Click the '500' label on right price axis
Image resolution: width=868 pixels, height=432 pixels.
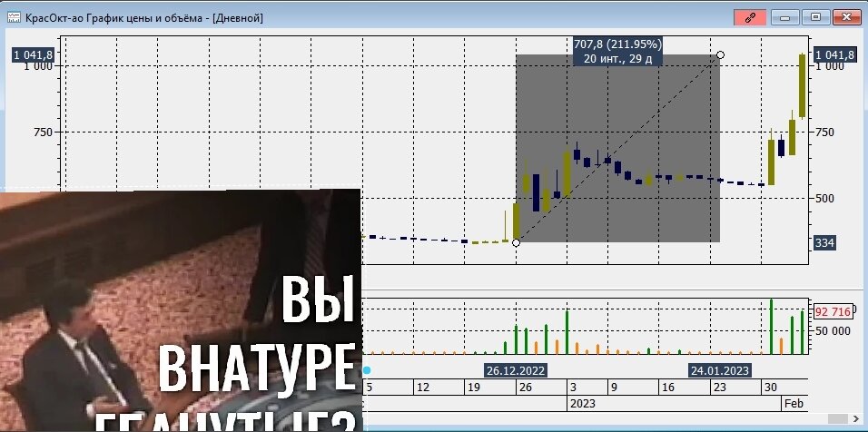tap(824, 198)
